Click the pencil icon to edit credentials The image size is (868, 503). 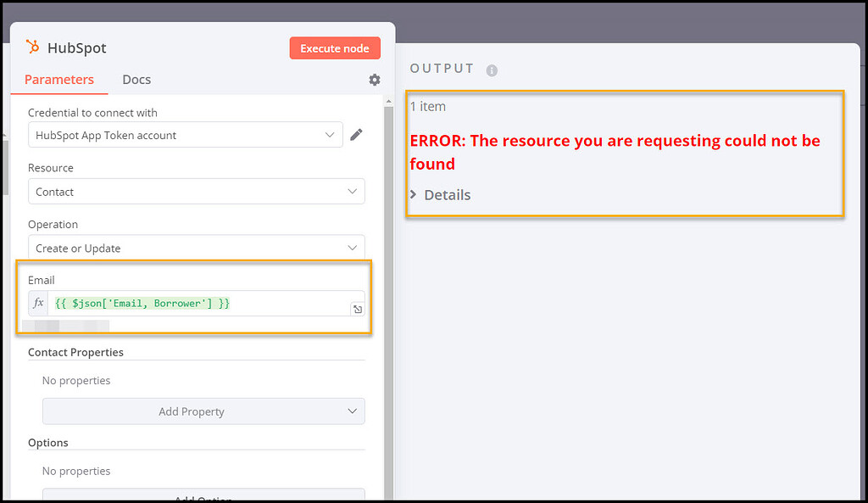[x=356, y=134]
